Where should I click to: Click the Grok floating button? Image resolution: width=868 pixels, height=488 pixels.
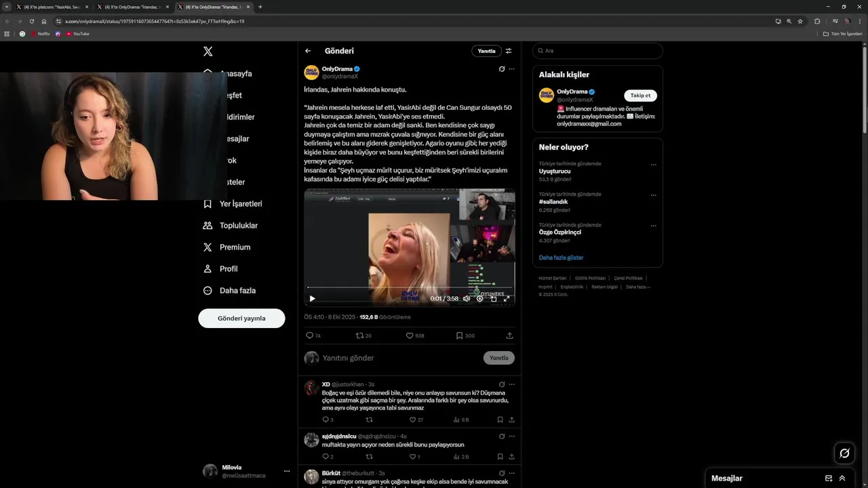(844, 453)
